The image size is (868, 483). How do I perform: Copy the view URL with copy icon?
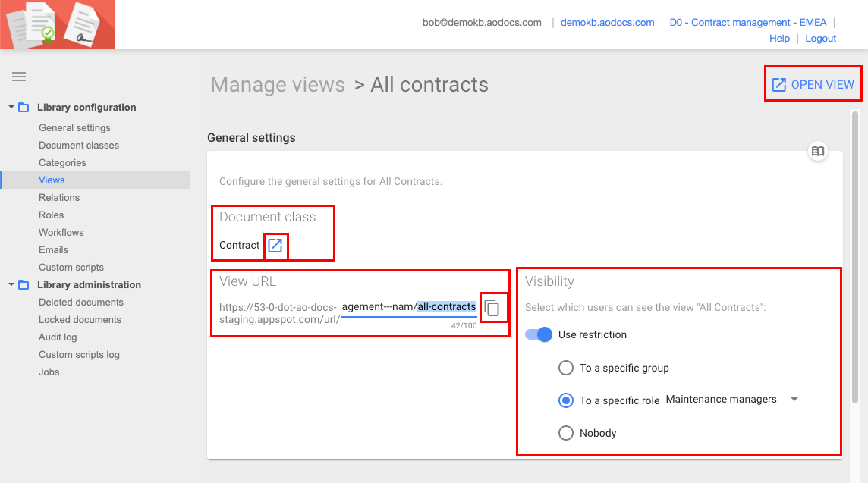pyautogui.click(x=492, y=308)
